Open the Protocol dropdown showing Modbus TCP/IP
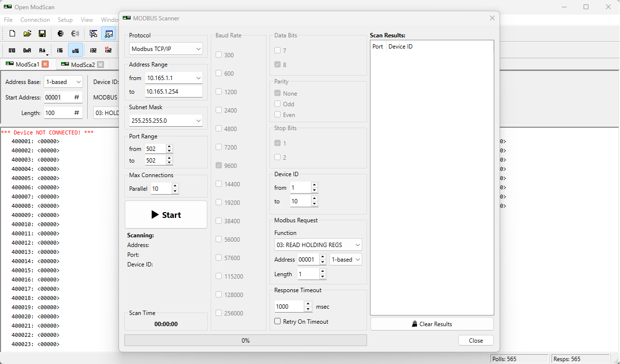620x364 pixels. tap(166, 49)
